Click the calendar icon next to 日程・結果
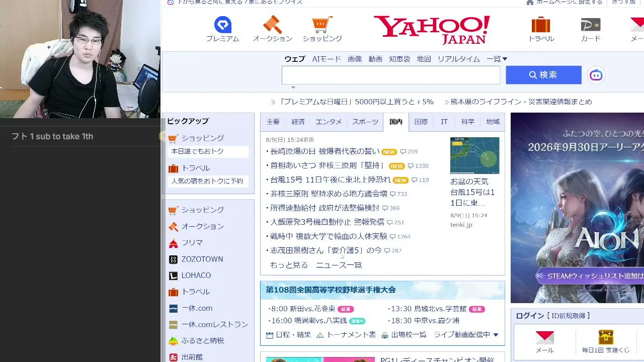This screenshot has height=362, width=644. coord(270,335)
